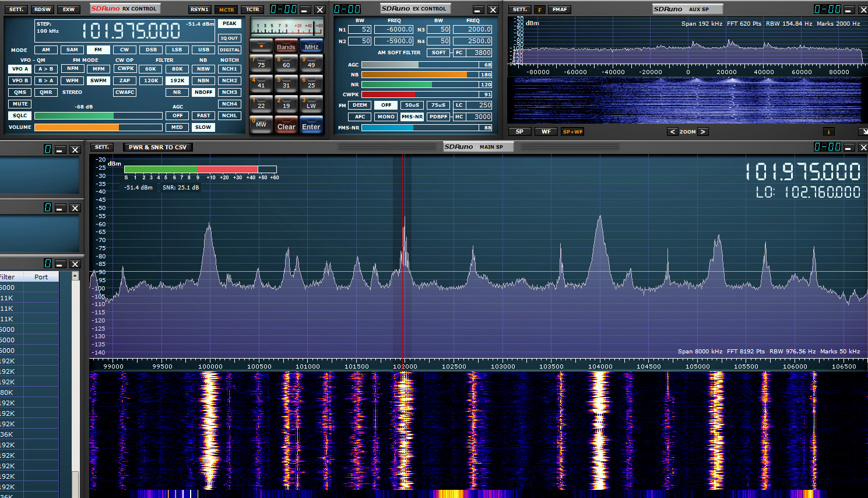Set AGC to FAST
Screen dimensions: 868x498
pyautogui.click(x=203, y=115)
